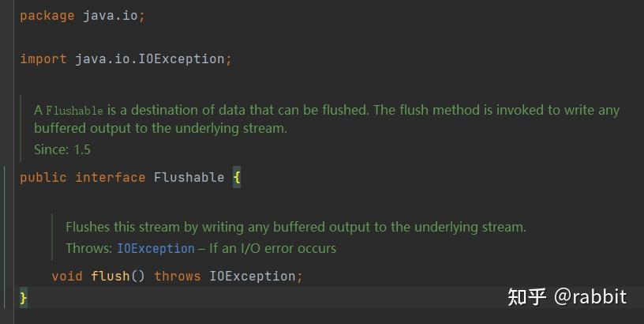Click the Throws: label in method doc
The image size is (644, 324).
pyautogui.click(x=88, y=248)
